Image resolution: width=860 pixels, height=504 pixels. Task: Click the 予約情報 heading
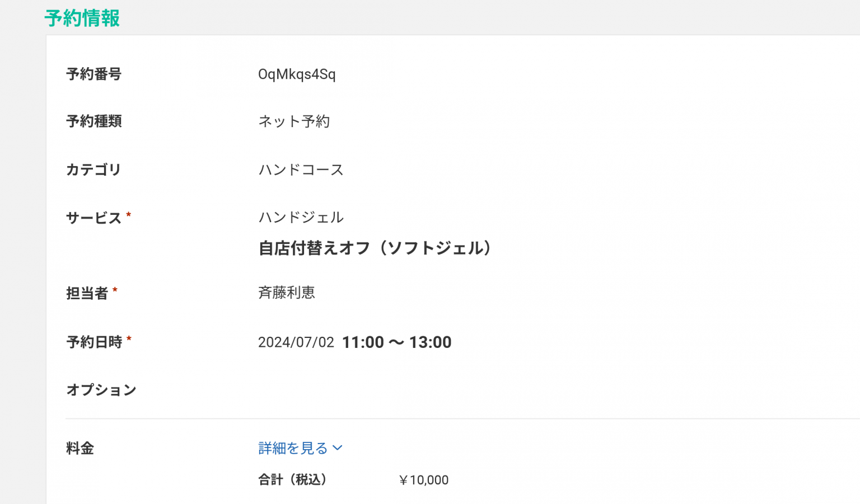(82, 18)
